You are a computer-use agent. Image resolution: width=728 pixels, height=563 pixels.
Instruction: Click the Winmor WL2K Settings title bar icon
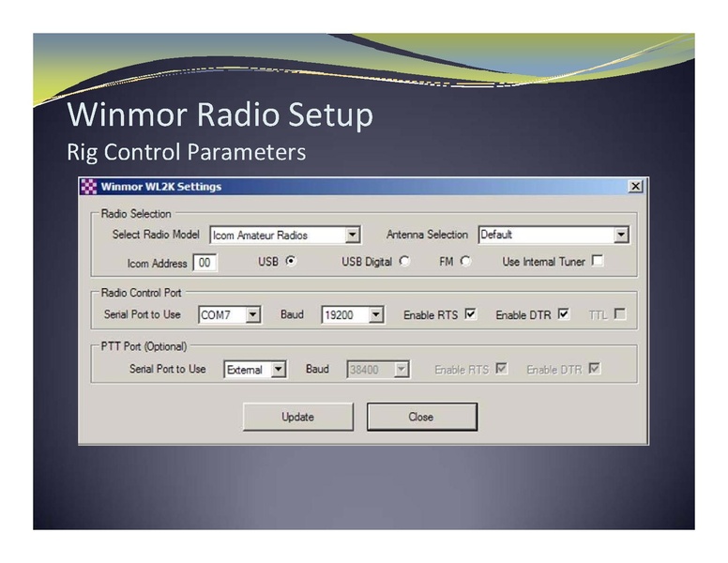(x=89, y=187)
